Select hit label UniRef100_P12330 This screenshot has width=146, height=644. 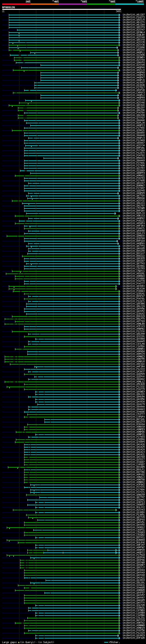pos(134,331)
